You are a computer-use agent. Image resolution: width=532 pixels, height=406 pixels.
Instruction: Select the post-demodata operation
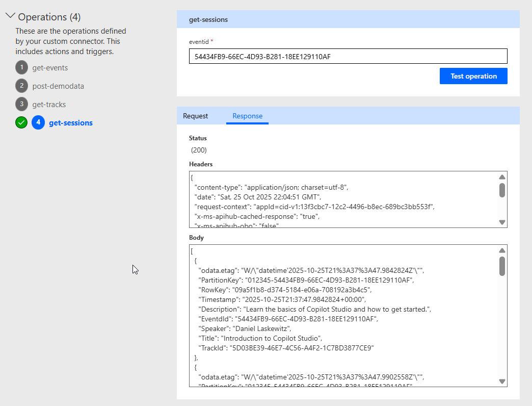58,86
